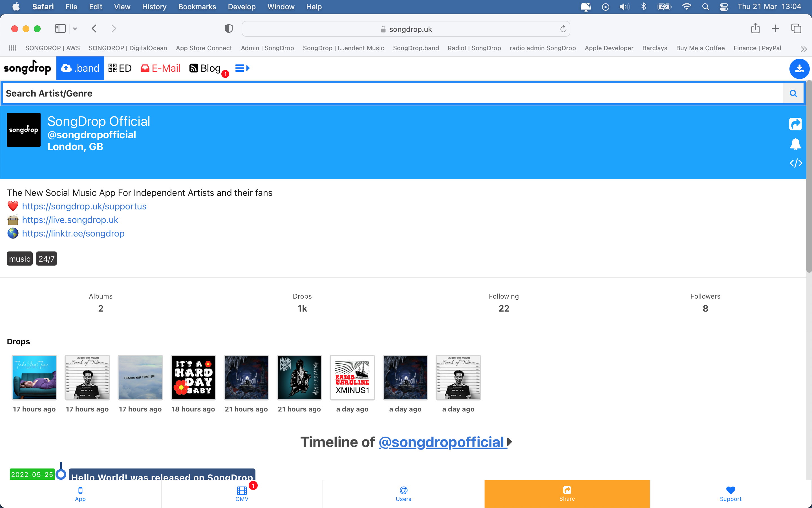Image resolution: width=812 pixels, height=508 pixels.
Task: Click the 24/7 tag
Action: 46,259
